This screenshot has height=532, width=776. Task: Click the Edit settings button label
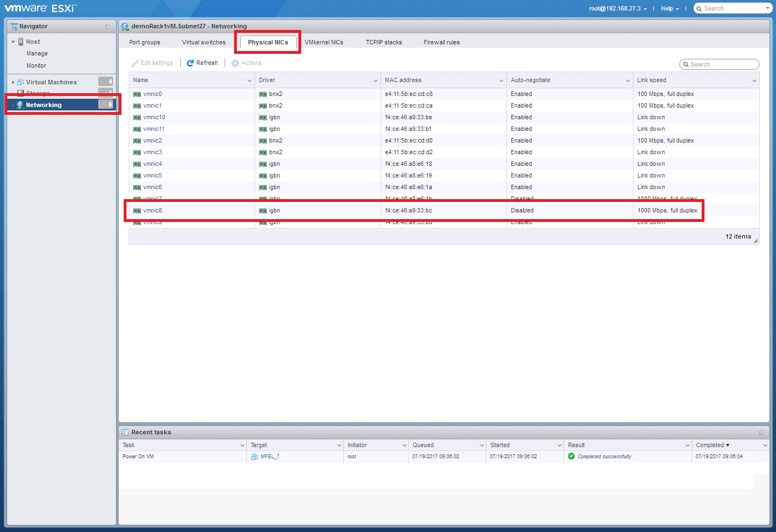pos(157,63)
